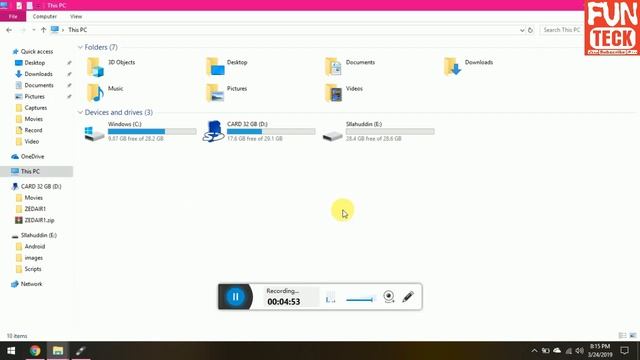Screen dimensions: 640x360
Task: Open the webcam option in recorder
Action: pyautogui.click(x=389, y=296)
